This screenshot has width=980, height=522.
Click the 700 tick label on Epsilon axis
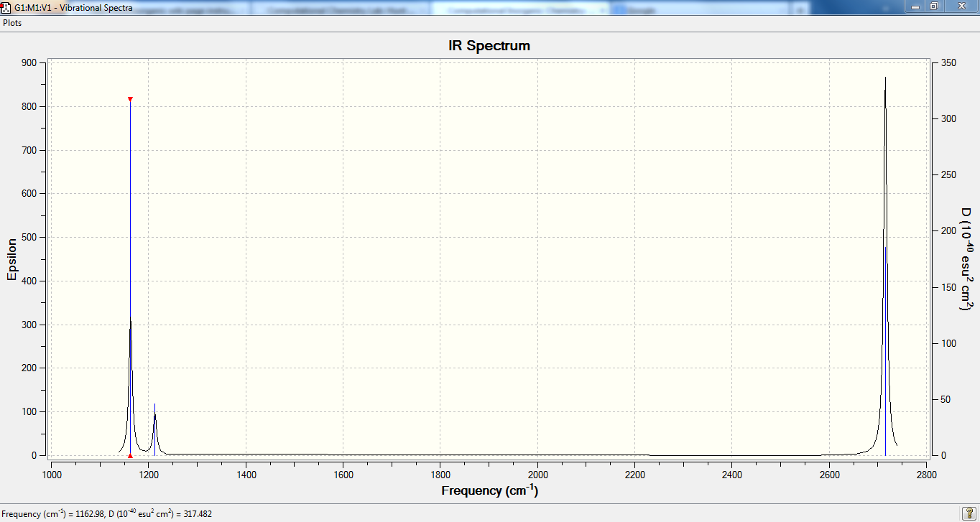point(29,150)
